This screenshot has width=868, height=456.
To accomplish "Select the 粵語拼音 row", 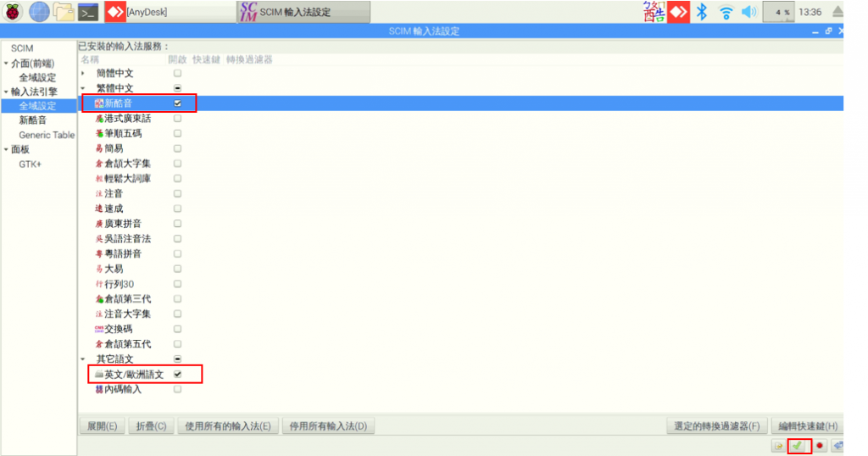I will click(x=460, y=253).
